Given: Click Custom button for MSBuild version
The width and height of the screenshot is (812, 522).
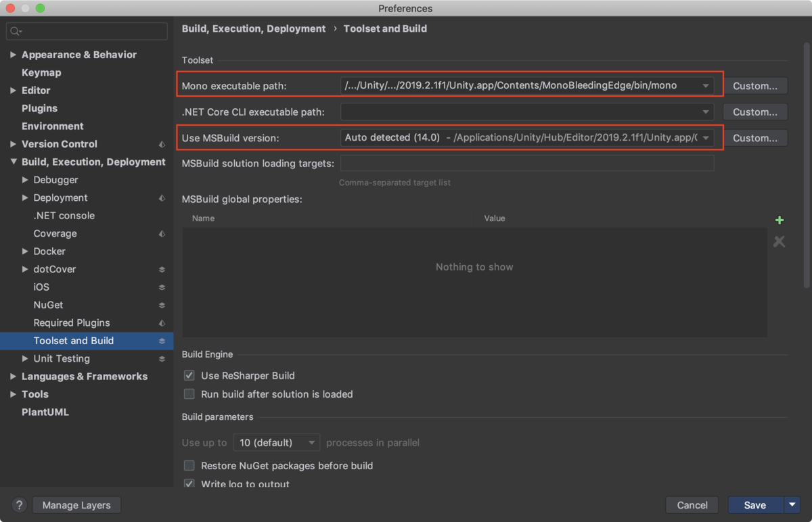Looking at the screenshot, I should (x=755, y=138).
